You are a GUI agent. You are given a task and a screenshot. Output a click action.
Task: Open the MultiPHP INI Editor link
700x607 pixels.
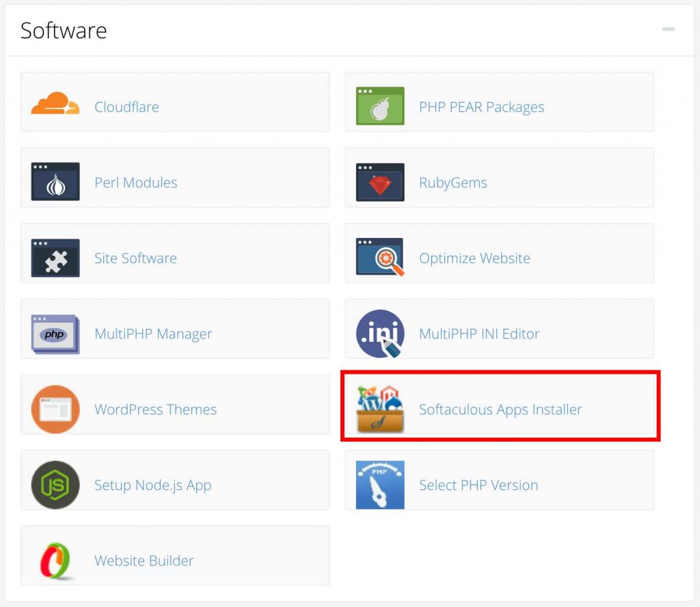pyautogui.click(x=479, y=334)
